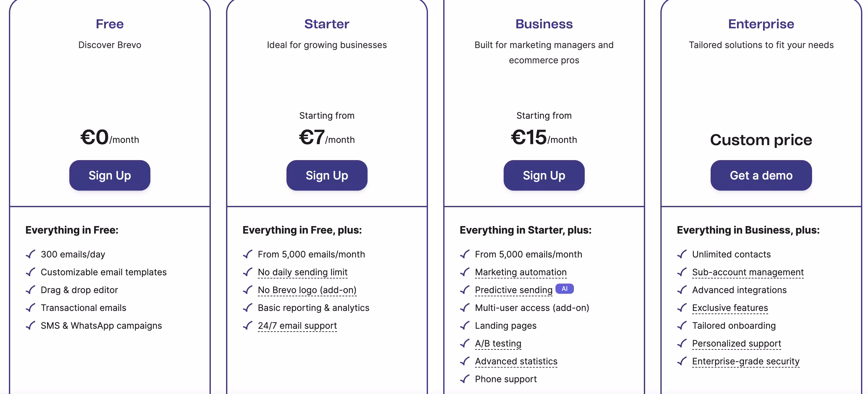Image resolution: width=868 pixels, height=394 pixels.
Task: Click the Exclusive features link
Action: tap(730, 308)
